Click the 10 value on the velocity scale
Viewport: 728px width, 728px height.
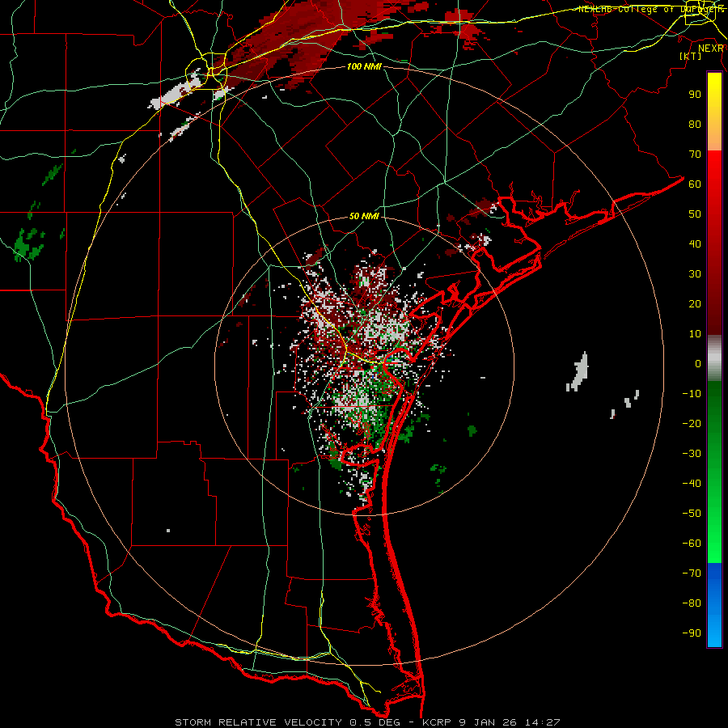pos(695,334)
